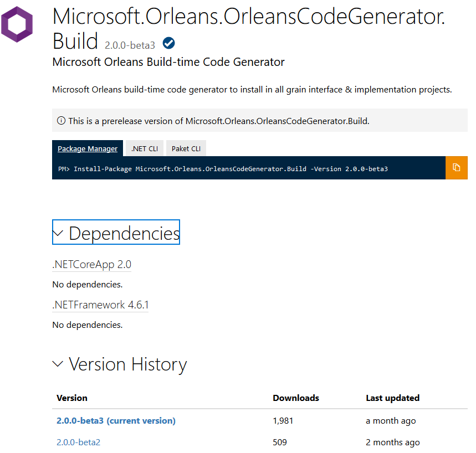Expand the .NETCoreApp 2.0 dependency group

91,264
